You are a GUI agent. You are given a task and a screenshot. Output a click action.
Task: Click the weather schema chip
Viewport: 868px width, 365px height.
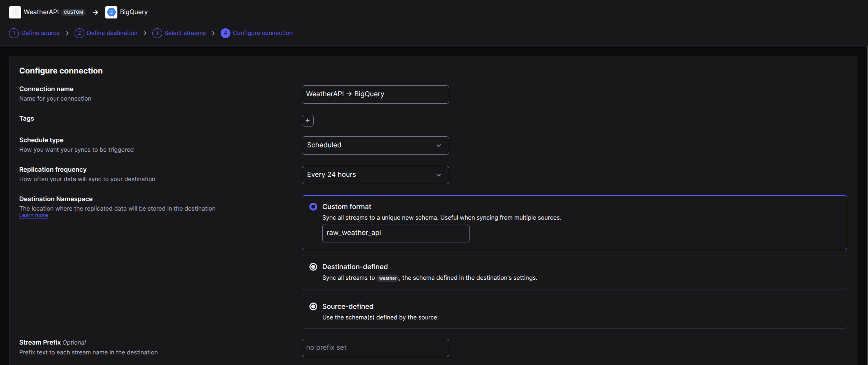(x=387, y=278)
